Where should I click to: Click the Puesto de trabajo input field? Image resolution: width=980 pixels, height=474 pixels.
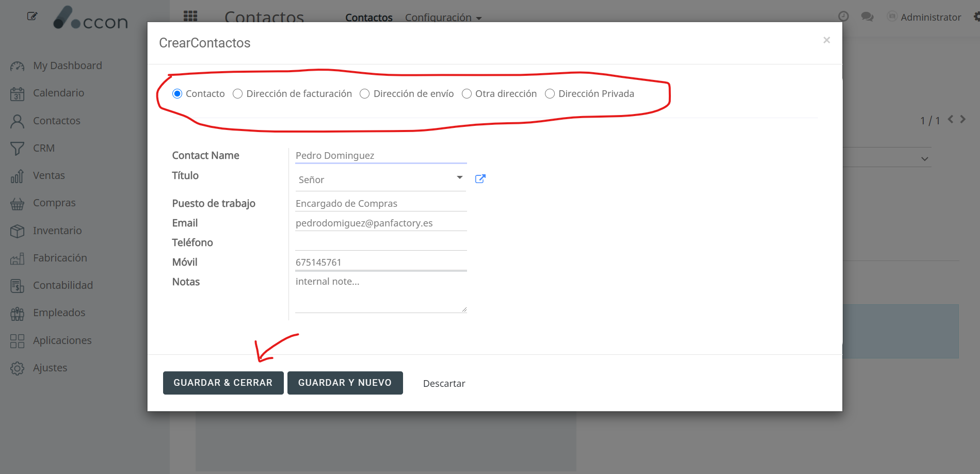[381, 204]
